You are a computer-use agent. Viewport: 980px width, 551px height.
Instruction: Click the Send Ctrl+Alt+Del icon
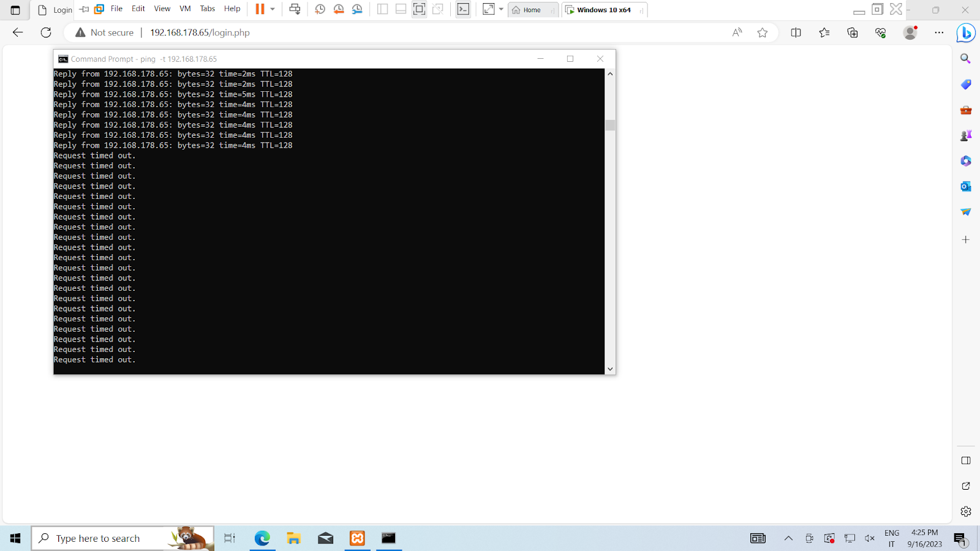tap(295, 9)
